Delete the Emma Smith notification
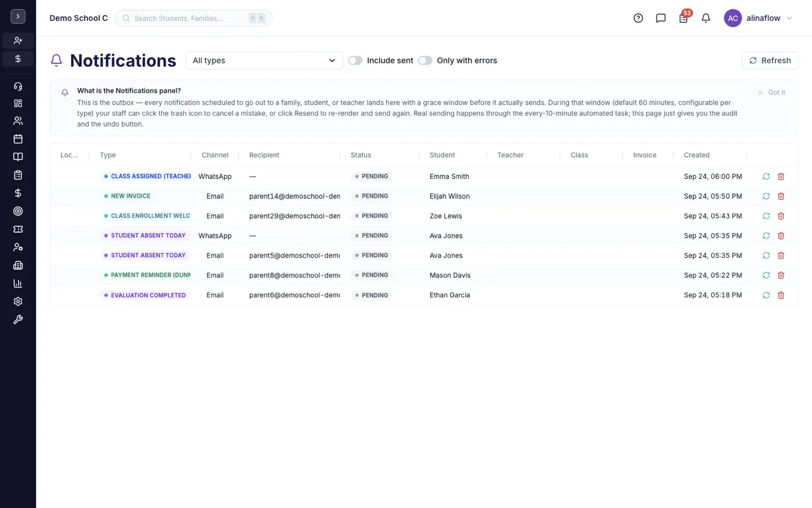The height and width of the screenshot is (508, 812). coord(781,176)
